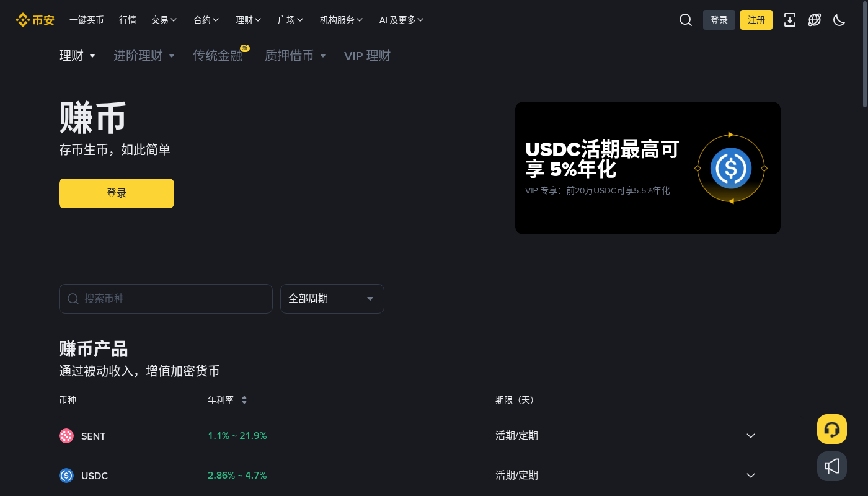Click the USDC logo in promo banner
This screenshot has width=868, height=496.
click(x=730, y=168)
